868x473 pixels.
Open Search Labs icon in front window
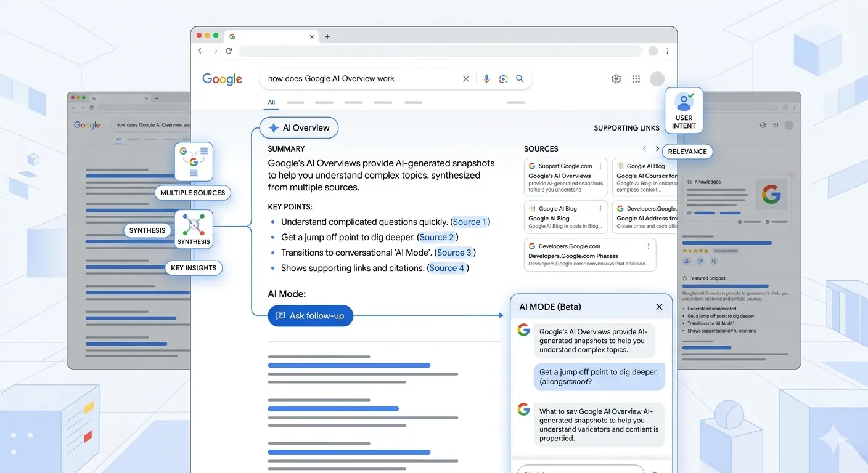point(616,79)
